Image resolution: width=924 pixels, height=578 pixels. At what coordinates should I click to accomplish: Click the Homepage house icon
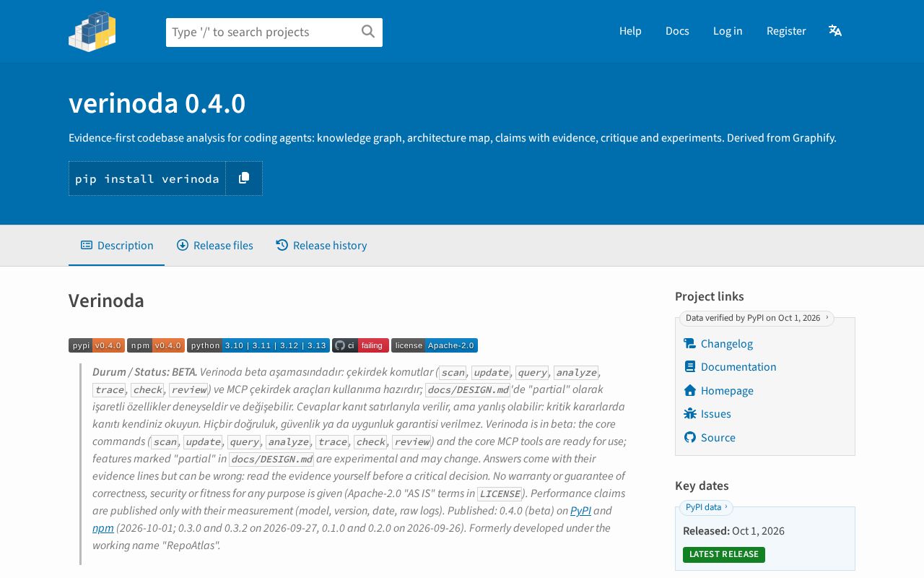[690, 391]
